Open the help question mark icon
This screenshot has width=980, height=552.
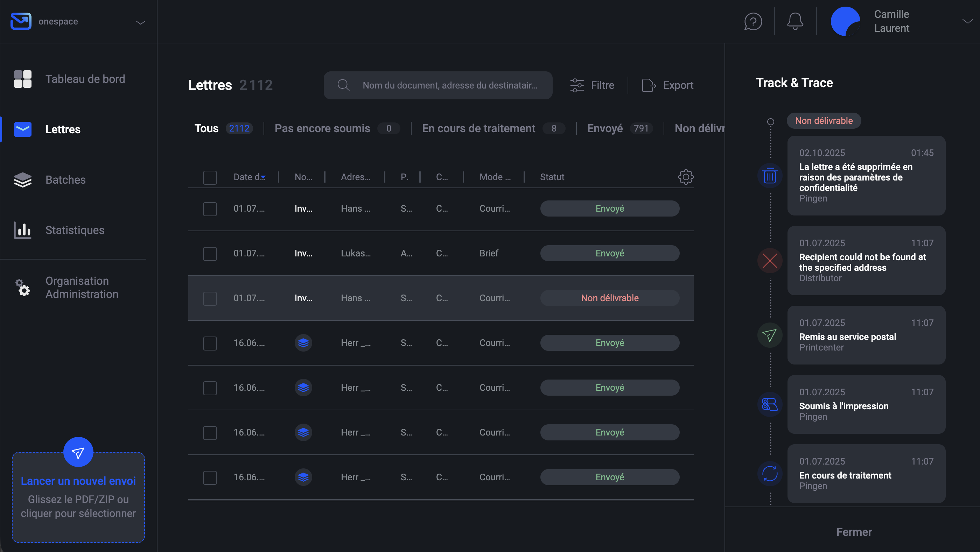click(753, 21)
